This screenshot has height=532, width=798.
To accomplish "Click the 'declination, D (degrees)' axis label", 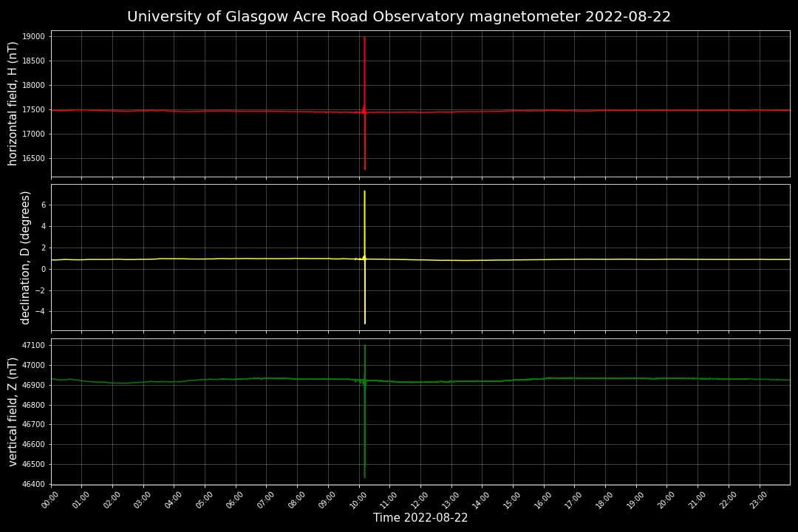I will [25, 258].
